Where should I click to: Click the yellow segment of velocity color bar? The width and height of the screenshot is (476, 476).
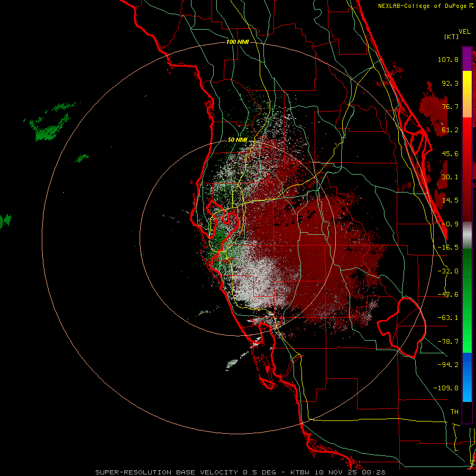point(467,94)
